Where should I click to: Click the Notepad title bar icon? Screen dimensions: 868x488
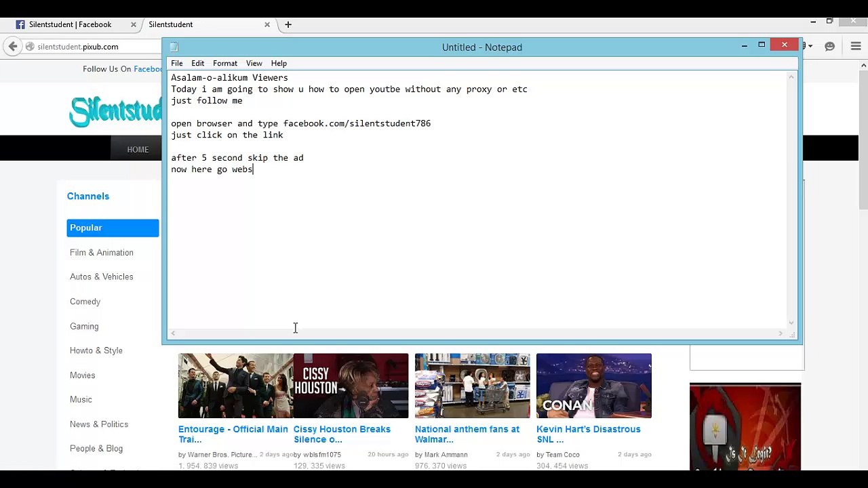tap(174, 47)
